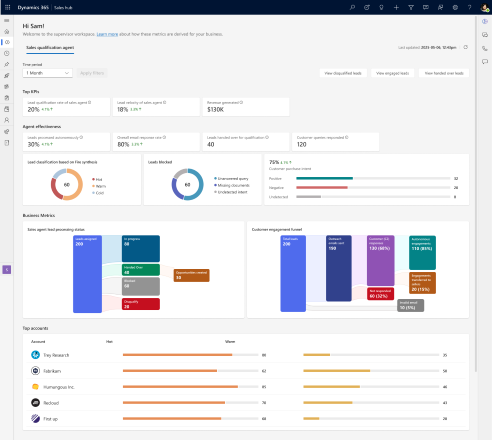492x440 pixels.
Task: Click the Unanswered query legend entry
Action: click(x=231, y=179)
